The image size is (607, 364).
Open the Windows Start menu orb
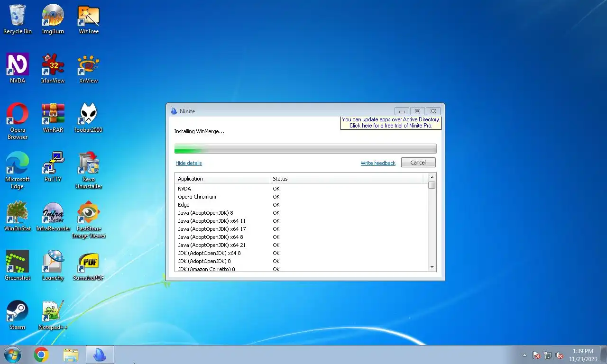click(x=12, y=355)
